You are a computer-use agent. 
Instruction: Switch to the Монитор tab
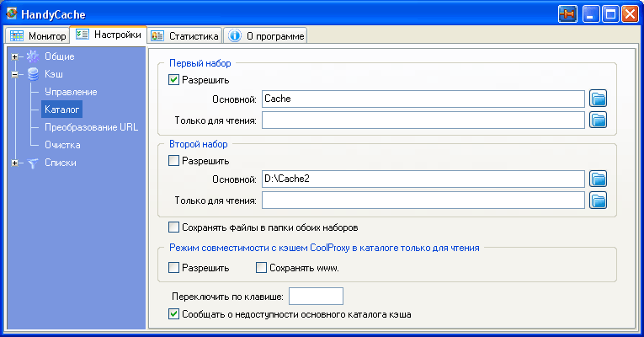(38, 36)
